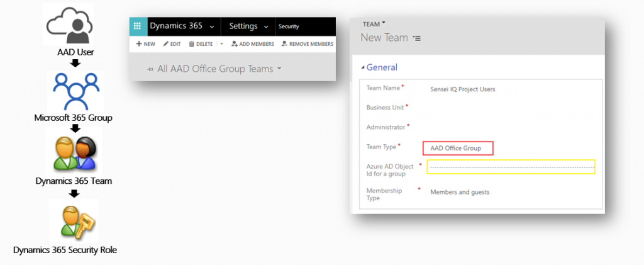Click the 'Microsoft 365 Group' label

(x=74, y=118)
